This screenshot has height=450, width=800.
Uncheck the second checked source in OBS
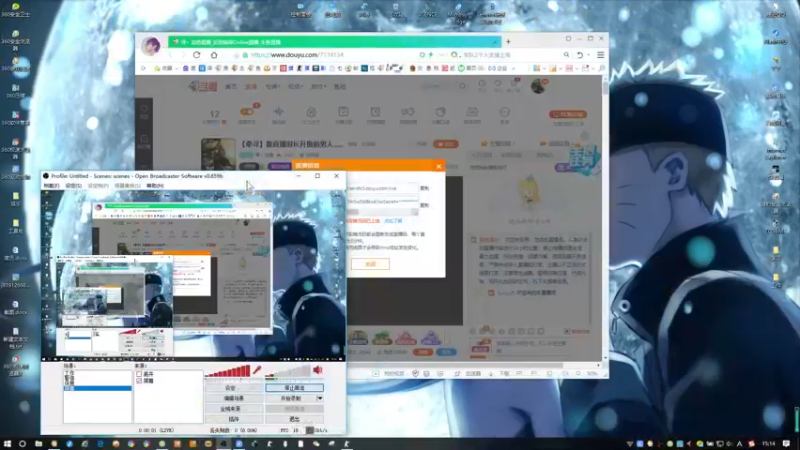(139, 381)
